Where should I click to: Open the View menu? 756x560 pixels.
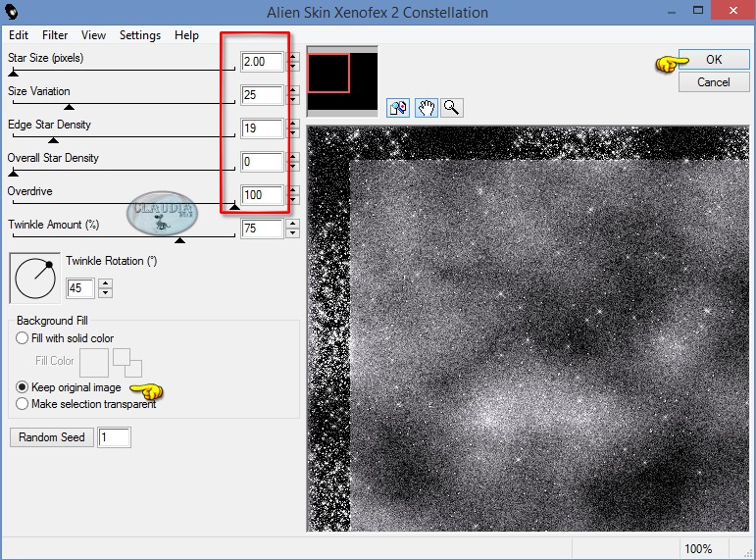93,35
